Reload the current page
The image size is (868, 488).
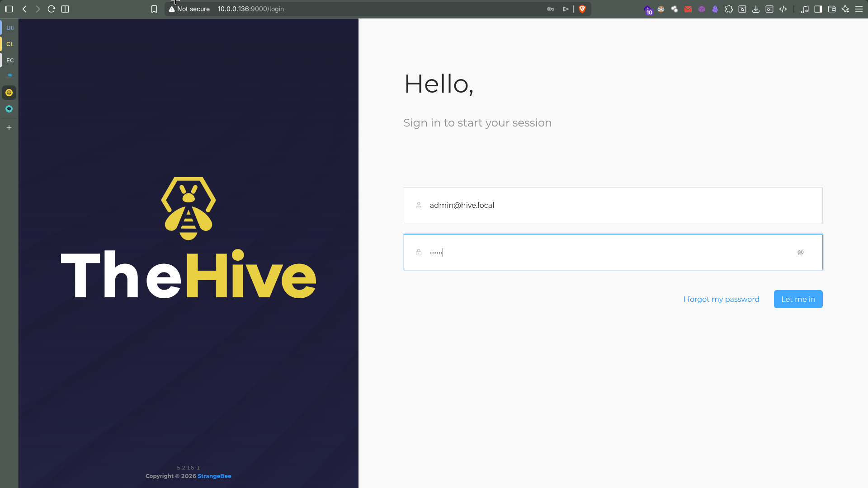point(52,9)
